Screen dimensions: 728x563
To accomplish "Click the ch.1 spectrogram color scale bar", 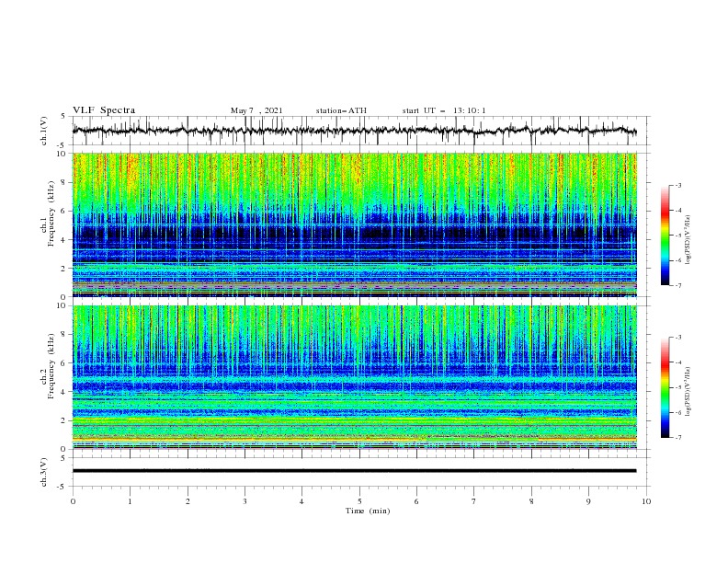I will 665,236.
